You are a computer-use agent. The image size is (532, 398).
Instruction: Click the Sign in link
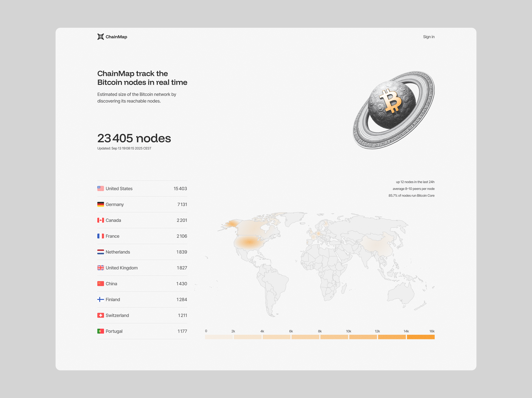429,37
